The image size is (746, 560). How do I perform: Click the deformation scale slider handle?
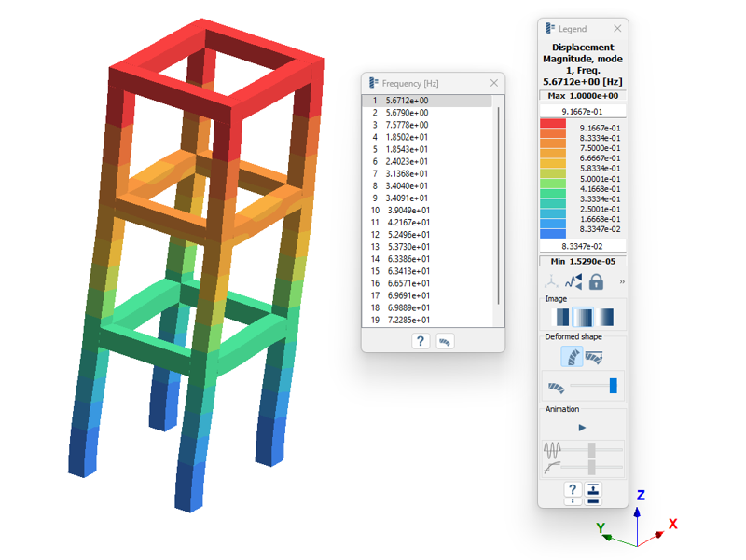click(x=613, y=386)
